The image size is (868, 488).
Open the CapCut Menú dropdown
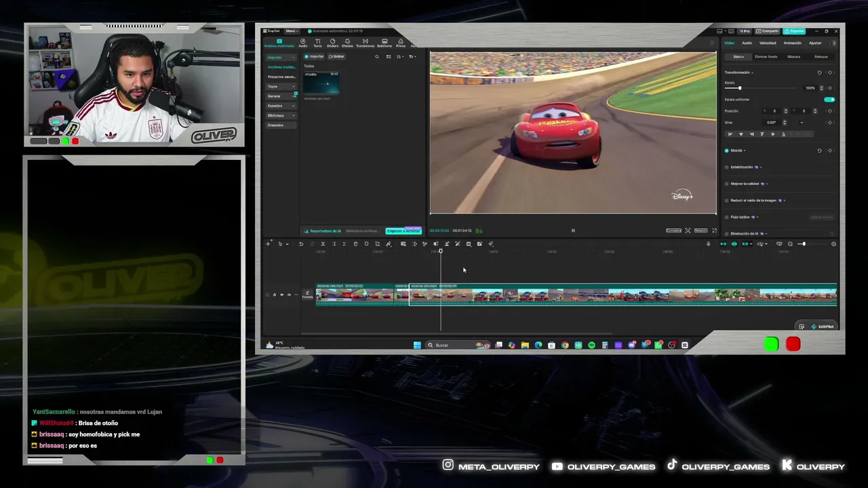291,31
